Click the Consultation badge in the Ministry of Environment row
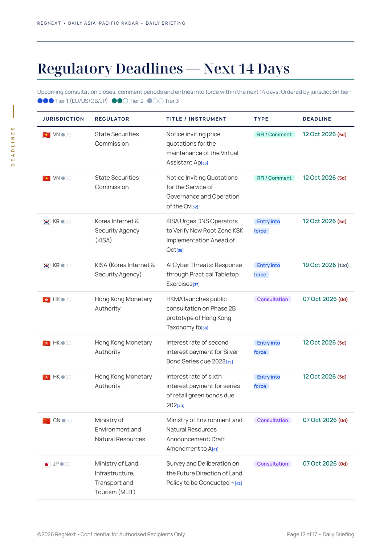 click(x=273, y=420)
